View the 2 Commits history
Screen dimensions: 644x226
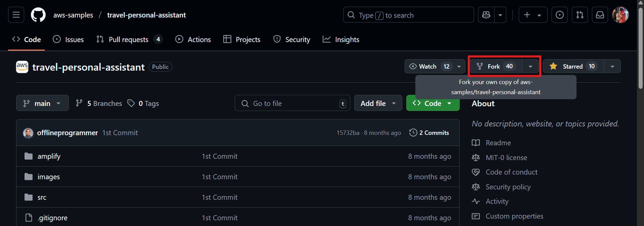429,133
